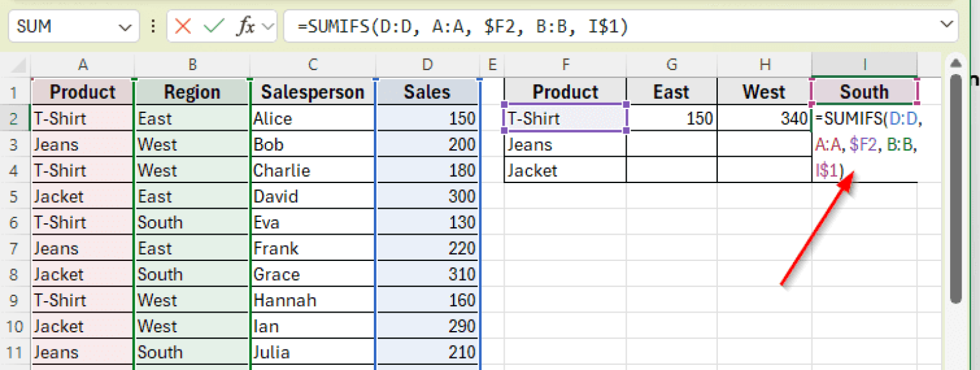The image size is (980, 370).
Task: Select the T-Shirt cell in F2
Action: pyautogui.click(x=564, y=118)
